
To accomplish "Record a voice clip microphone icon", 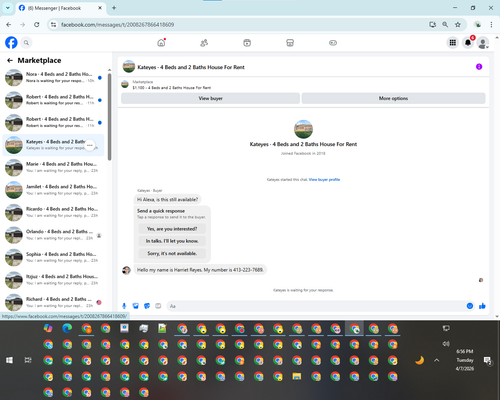I will pyautogui.click(x=124, y=306).
